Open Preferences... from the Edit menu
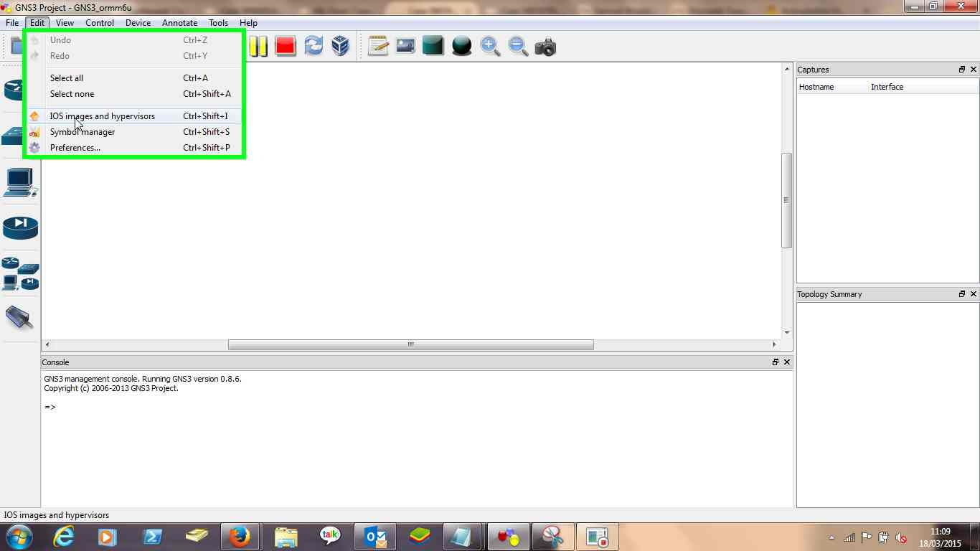The height and width of the screenshot is (551, 980). (x=134, y=148)
